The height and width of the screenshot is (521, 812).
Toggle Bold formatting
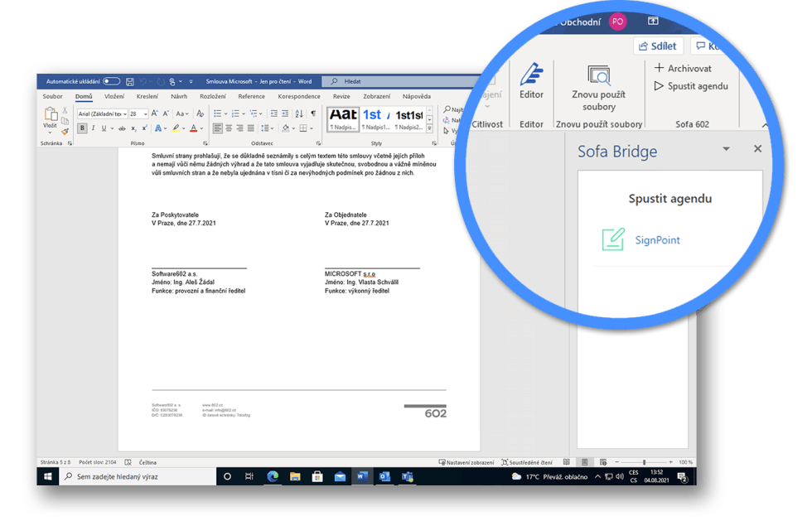(82, 128)
